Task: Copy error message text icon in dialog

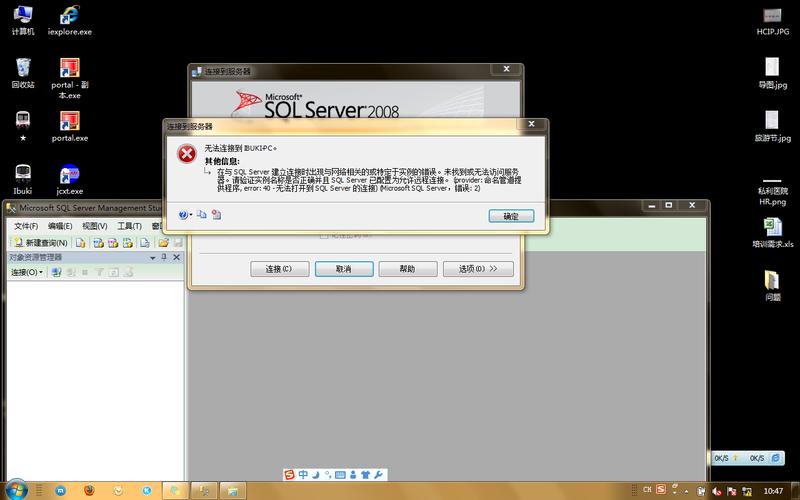Action: 202,214
